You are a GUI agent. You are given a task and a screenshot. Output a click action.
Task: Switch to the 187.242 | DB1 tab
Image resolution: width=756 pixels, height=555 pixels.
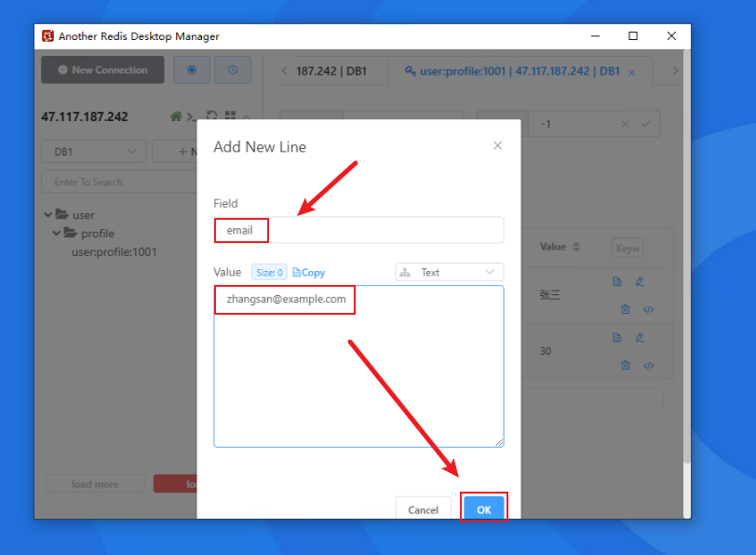[x=331, y=72]
